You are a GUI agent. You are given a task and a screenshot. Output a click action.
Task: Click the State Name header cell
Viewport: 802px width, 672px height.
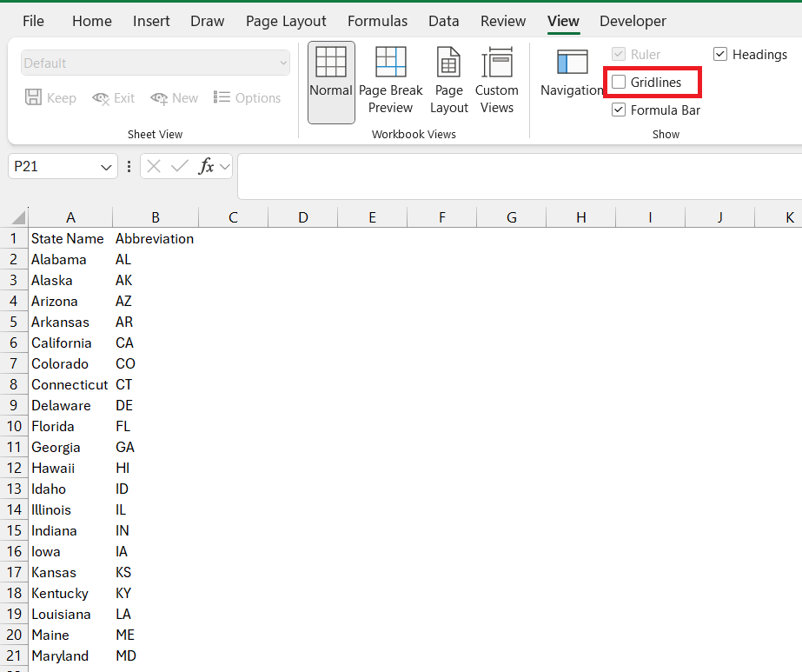click(x=70, y=238)
